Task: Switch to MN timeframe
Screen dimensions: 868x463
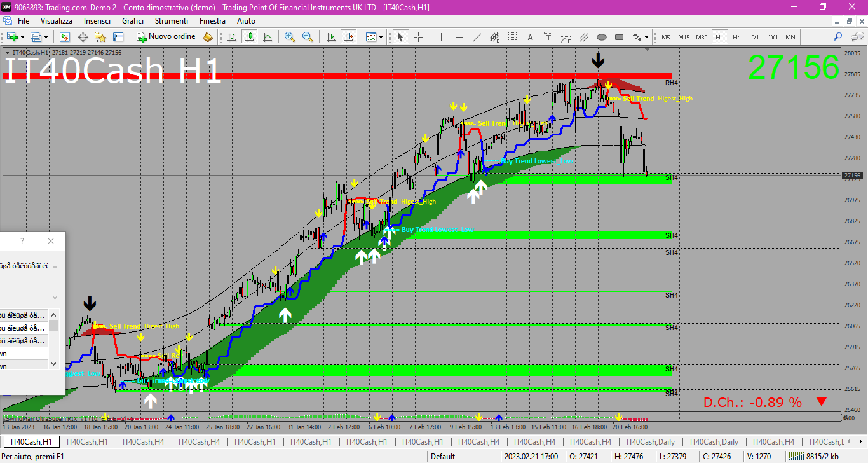Action: (x=790, y=37)
